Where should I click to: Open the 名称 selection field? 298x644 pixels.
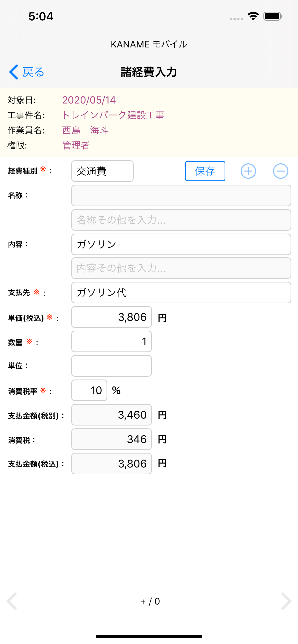click(181, 195)
